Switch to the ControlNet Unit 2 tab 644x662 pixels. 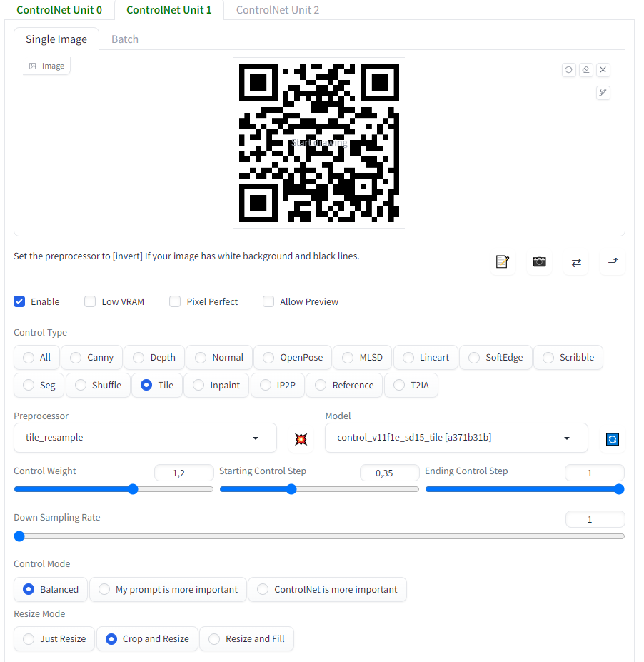277,10
